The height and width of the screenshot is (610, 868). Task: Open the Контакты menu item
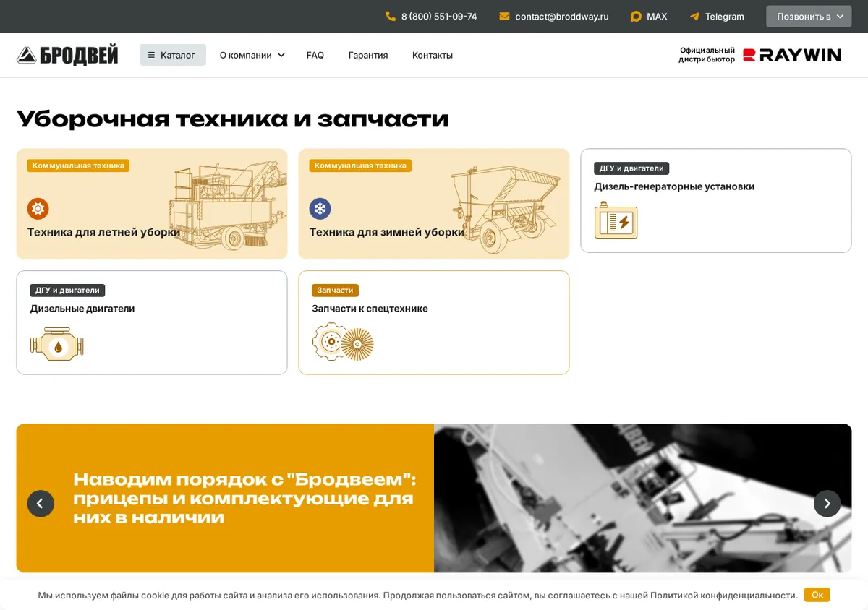(x=433, y=55)
